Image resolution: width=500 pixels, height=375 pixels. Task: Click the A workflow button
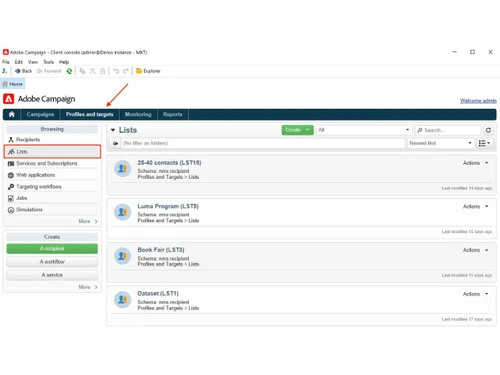52,262
